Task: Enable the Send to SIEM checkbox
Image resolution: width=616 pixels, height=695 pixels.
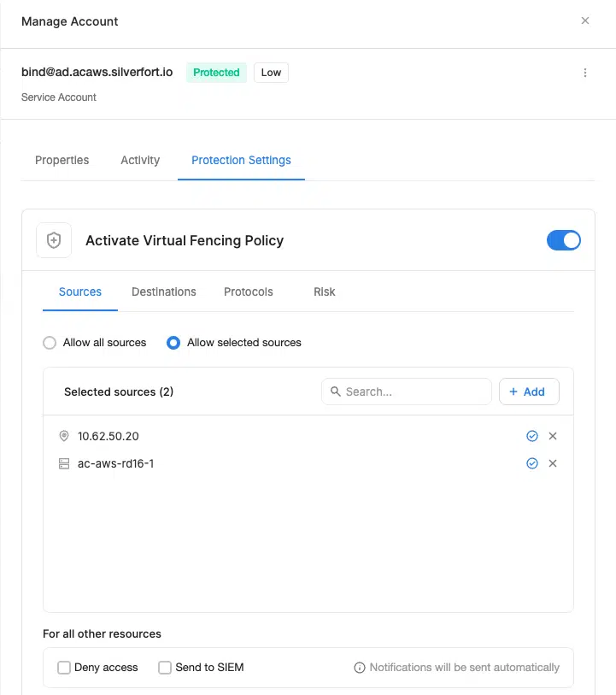Action: (x=165, y=668)
